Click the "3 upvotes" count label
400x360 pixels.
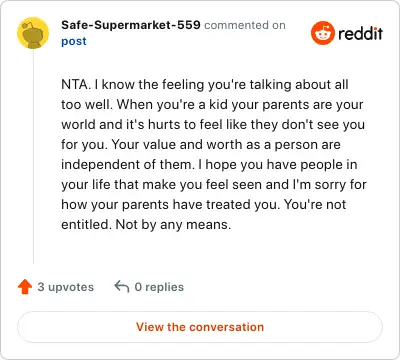point(66,287)
